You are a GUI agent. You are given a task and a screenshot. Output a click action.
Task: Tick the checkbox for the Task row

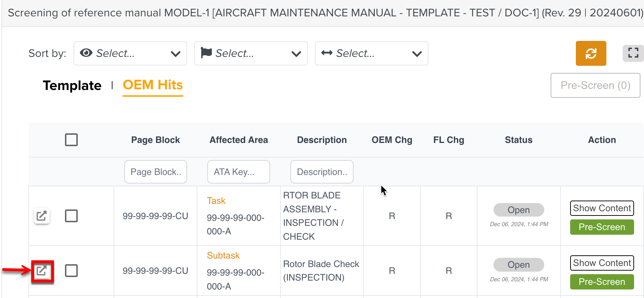point(71,216)
